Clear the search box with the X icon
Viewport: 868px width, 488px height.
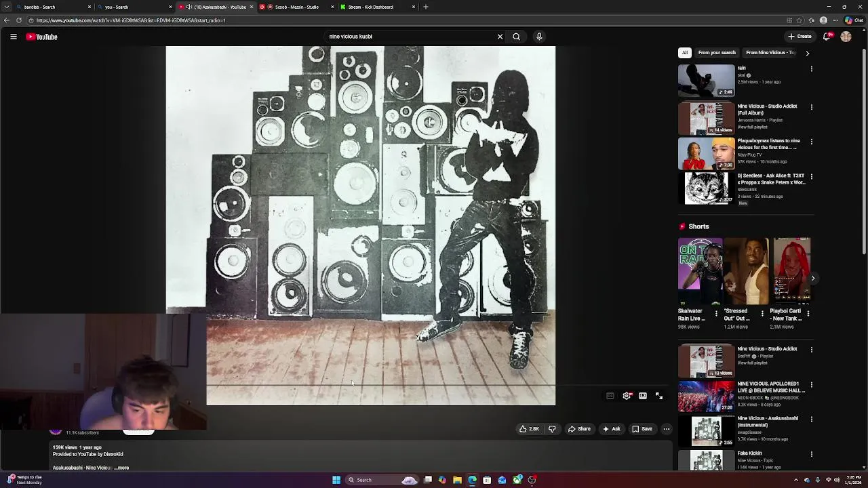coord(500,37)
